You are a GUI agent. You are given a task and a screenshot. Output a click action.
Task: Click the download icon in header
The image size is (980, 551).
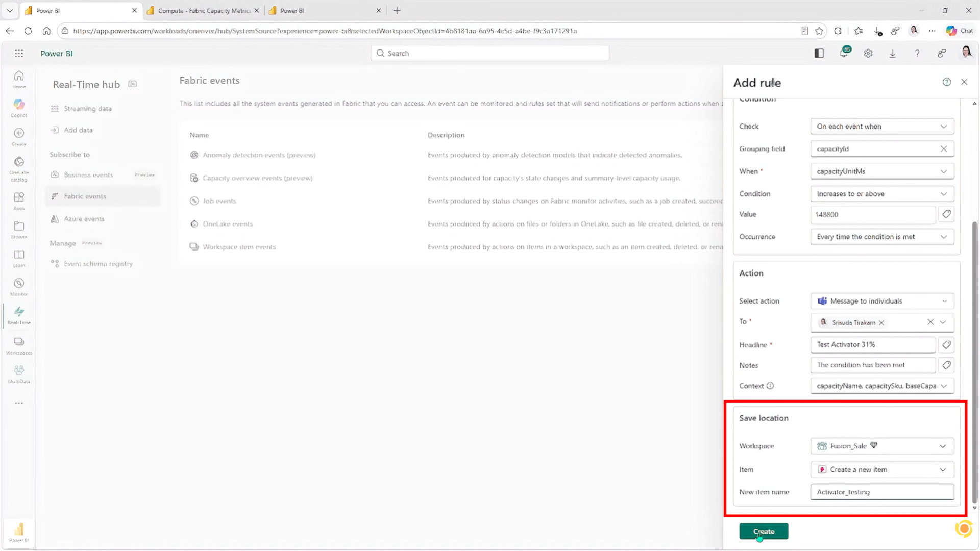(x=893, y=53)
